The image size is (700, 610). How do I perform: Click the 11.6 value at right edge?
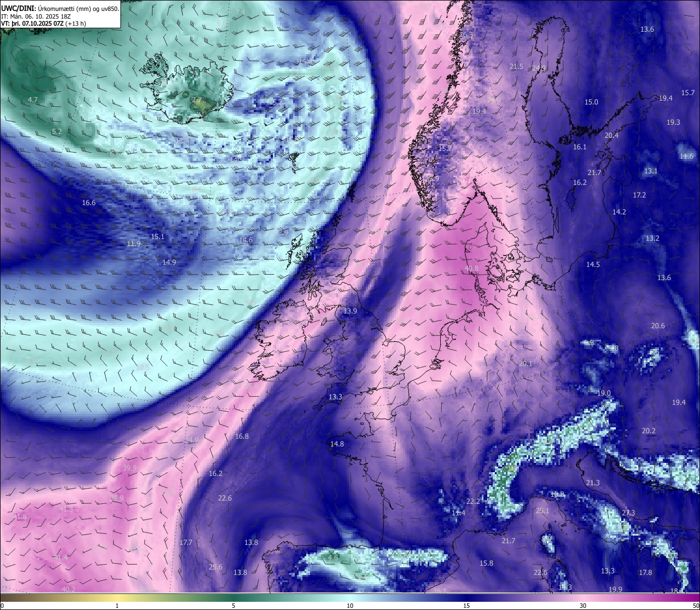[686, 156]
